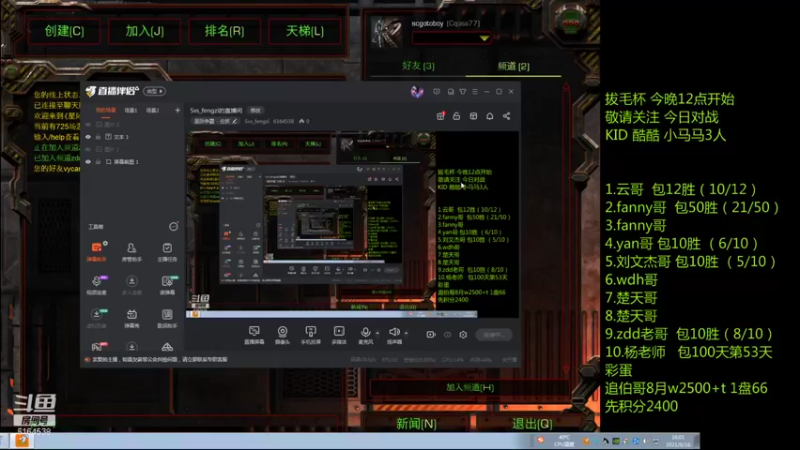
Task: Click the share icon in the streaming app
Action: 507,116
